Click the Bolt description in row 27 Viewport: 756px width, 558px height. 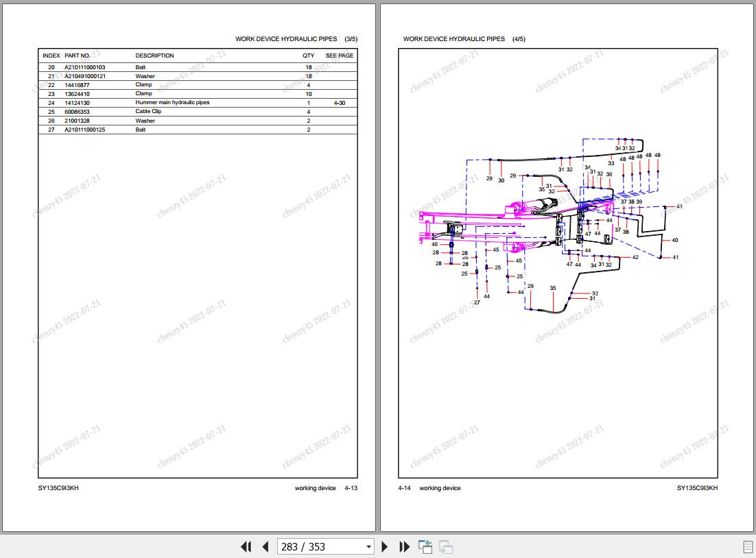click(x=141, y=130)
